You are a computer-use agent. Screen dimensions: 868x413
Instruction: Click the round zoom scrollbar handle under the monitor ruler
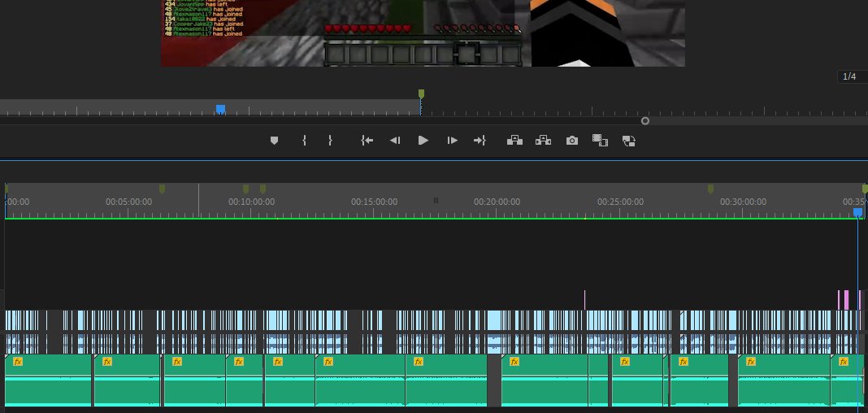(645, 120)
